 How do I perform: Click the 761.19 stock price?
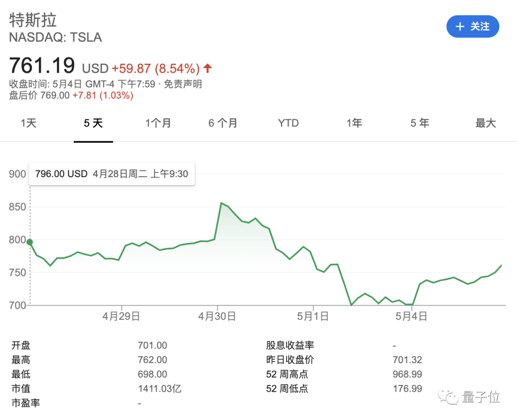pos(42,65)
